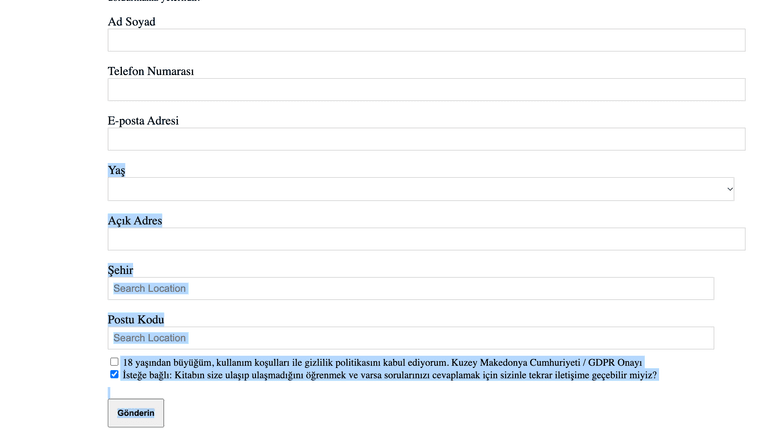760x432 pixels.
Task: Focus the Telefon Numarası field
Action: tap(426, 90)
